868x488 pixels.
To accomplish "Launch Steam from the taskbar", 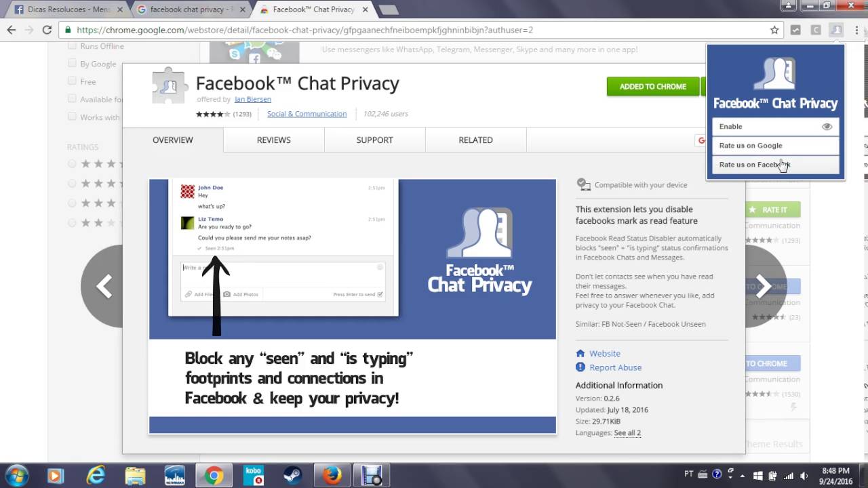I will pos(293,476).
